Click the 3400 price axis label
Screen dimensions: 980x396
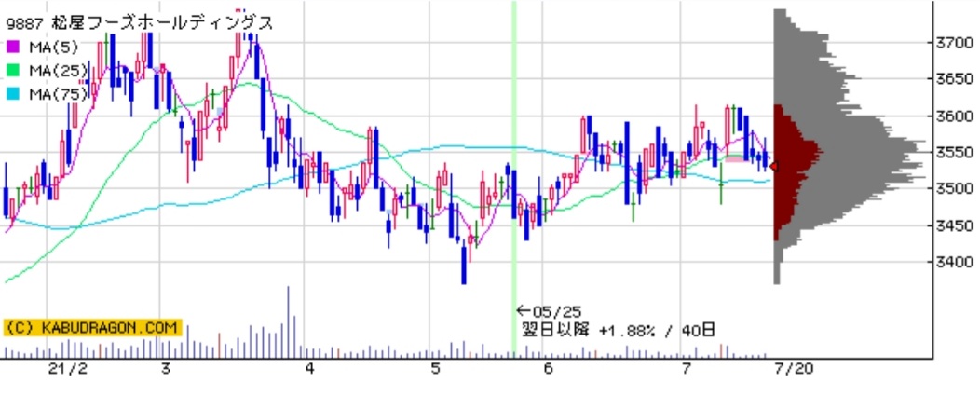click(955, 262)
